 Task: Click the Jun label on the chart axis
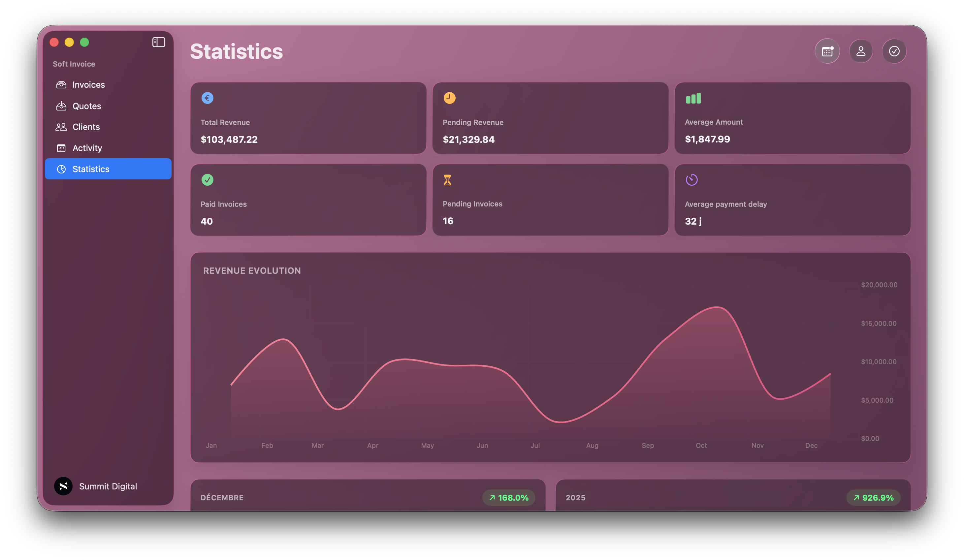click(x=482, y=446)
